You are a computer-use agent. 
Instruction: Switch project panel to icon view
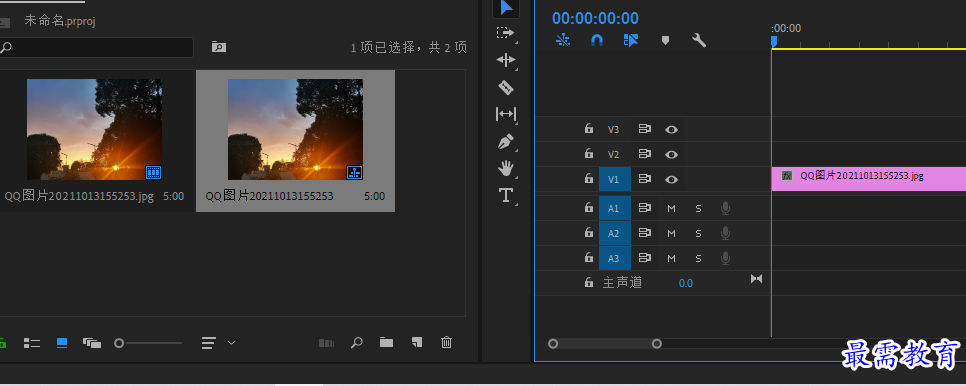click(x=62, y=343)
